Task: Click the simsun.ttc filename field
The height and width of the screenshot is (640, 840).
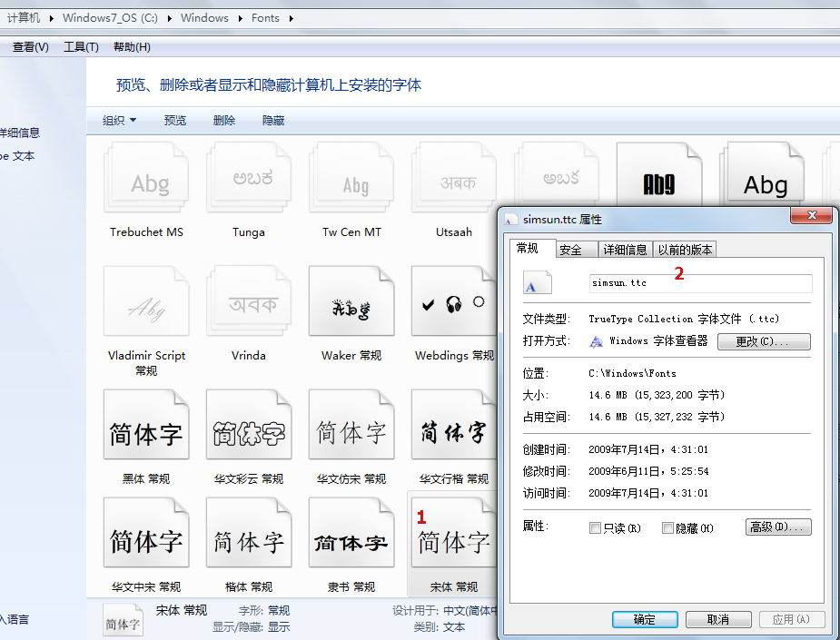Action: [x=701, y=283]
